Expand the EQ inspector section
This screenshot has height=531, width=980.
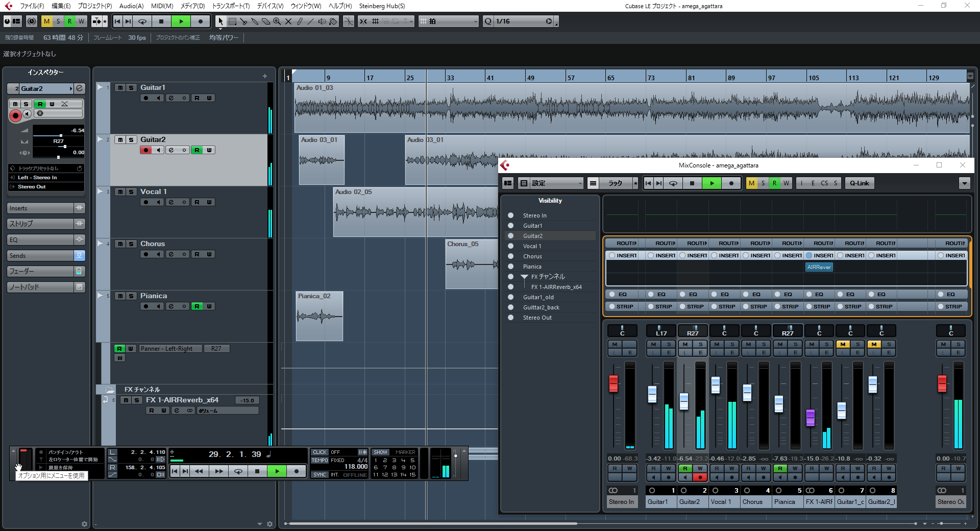46,240
